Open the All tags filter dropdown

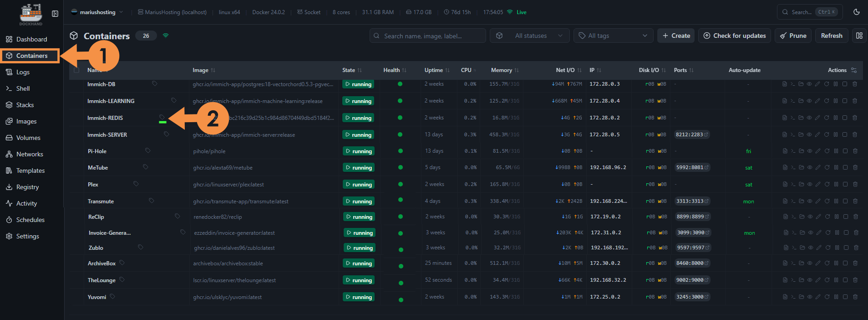coord(613,36)
